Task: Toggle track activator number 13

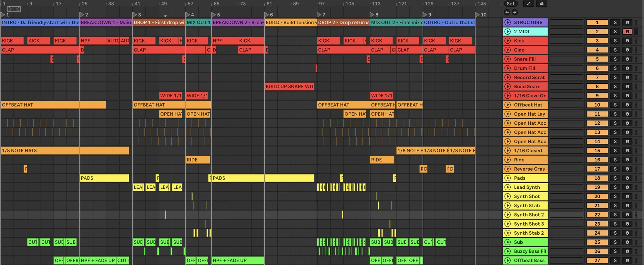Action: click(597, 132)
